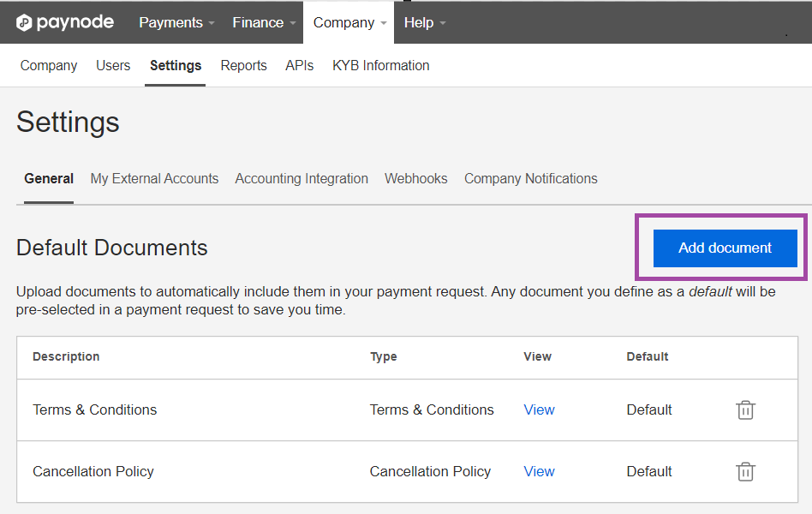
Task: Click the Company navigation item
Action: click(x=48, y=65)
